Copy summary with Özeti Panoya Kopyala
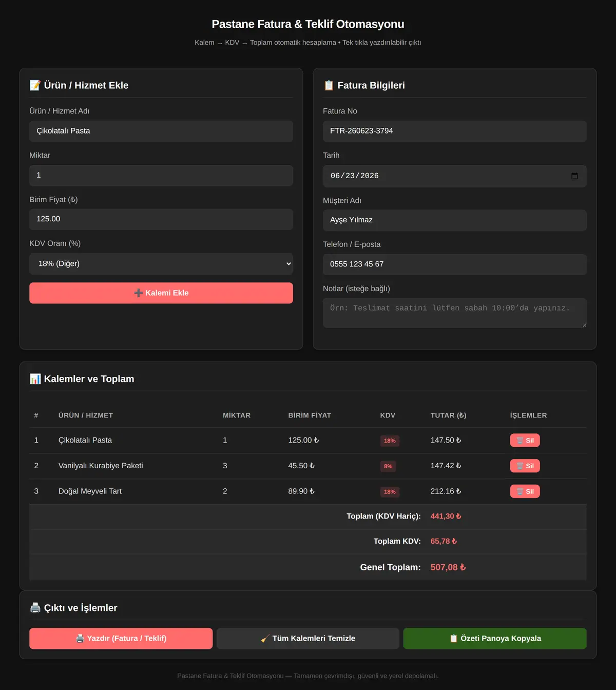Screen dimensions: 616x690 point(495,639)
